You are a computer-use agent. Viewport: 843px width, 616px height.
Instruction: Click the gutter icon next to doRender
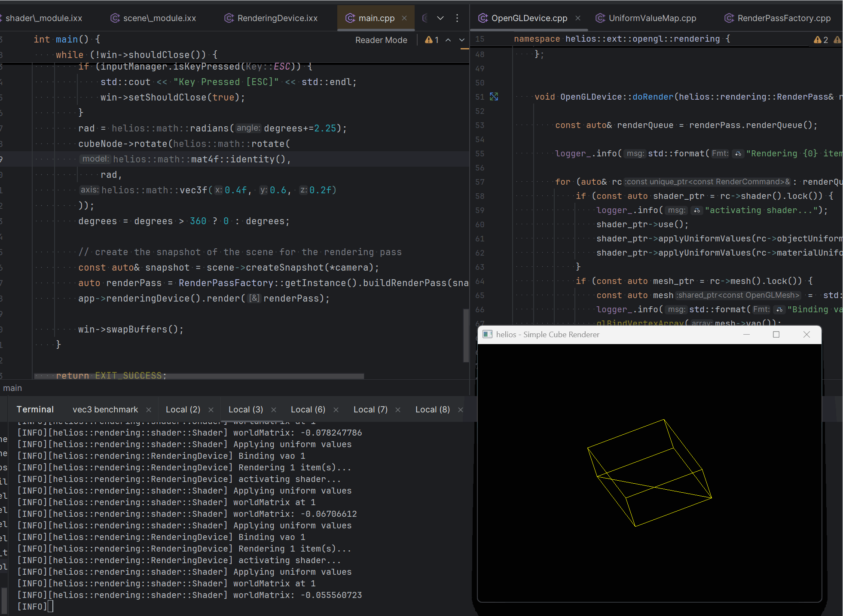494,97
